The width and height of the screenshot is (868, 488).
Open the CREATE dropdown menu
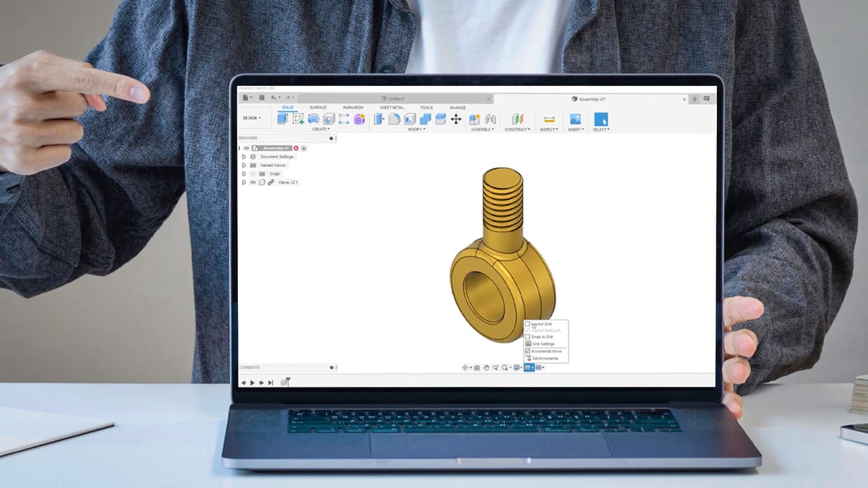(320, 129)
